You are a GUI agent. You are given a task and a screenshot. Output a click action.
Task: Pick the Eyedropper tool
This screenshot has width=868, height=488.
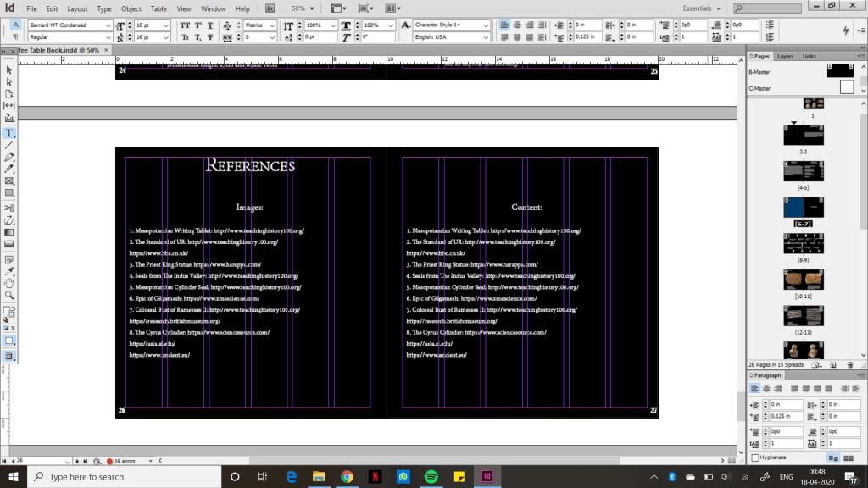coord(9,270)
